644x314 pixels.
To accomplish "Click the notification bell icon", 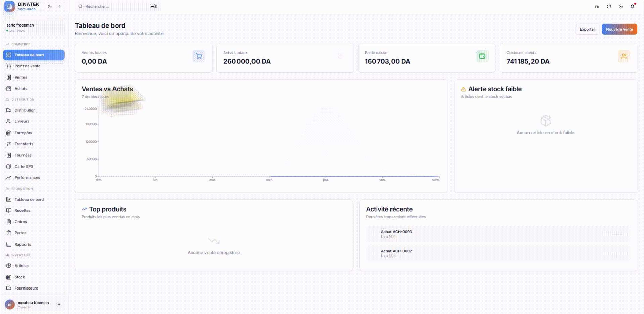I will tap(632, 6).
